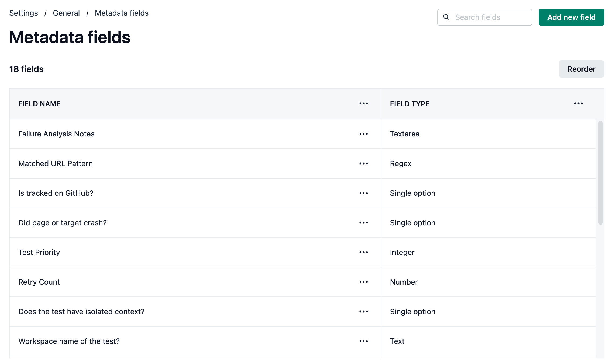Open the ellipsis menu for Failure Analysis Notes
The width and height of the screenshot is (613, 364).
click(363, 134)
